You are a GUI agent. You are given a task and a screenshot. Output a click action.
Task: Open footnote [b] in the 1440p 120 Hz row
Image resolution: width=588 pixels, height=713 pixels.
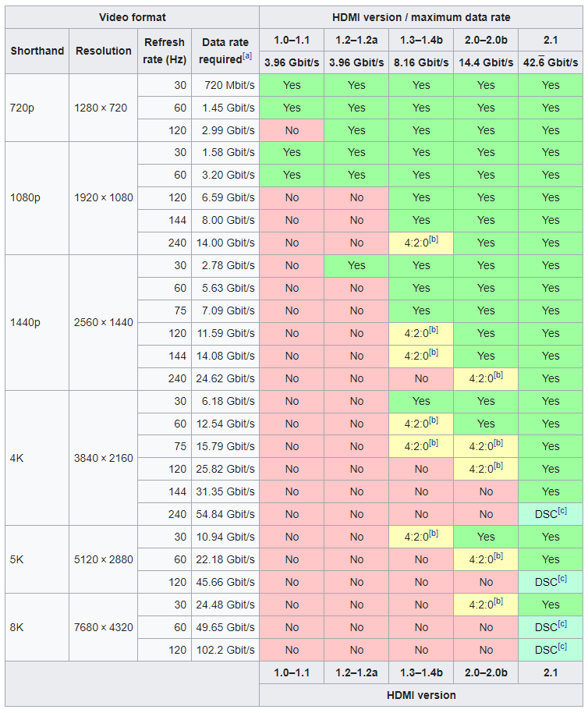[434, 330]
